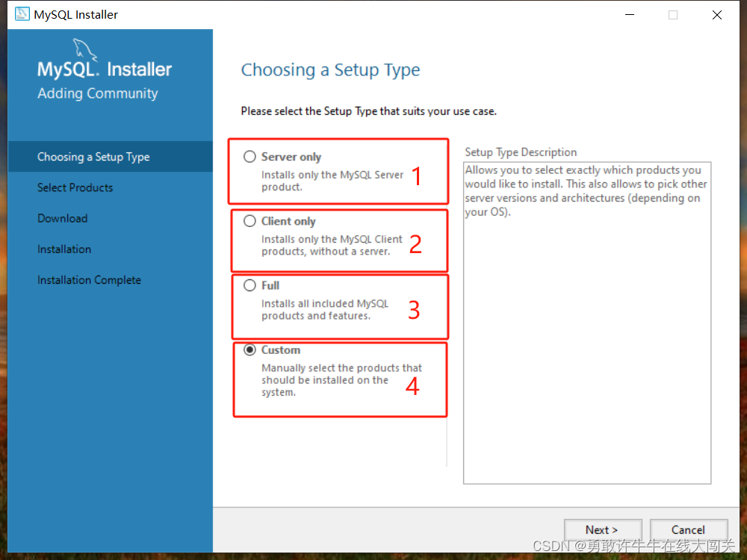Open the Choosing a Setup Type step
Screen dimensions: 747x560
pyautogui.click(x=110, y=157)
